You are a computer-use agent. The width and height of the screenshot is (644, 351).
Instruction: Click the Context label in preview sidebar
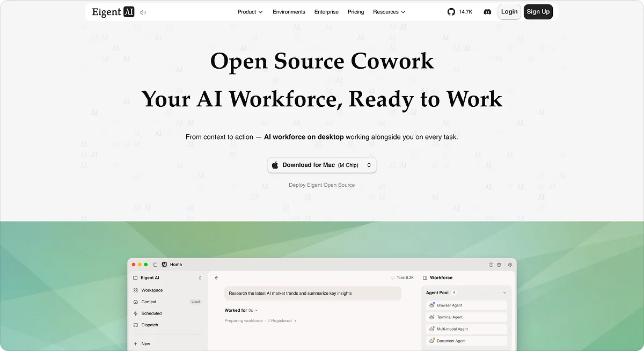(x=149, y=302)
